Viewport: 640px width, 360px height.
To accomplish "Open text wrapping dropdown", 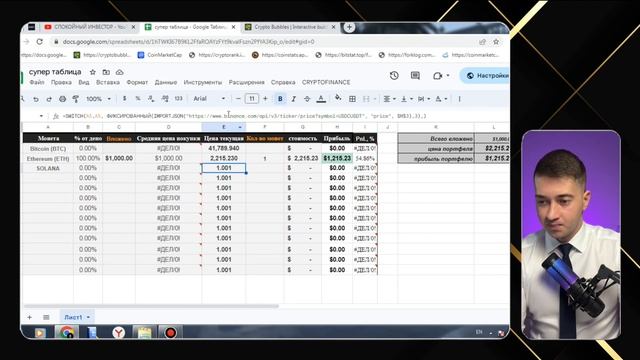I will [x=423, y=98].
